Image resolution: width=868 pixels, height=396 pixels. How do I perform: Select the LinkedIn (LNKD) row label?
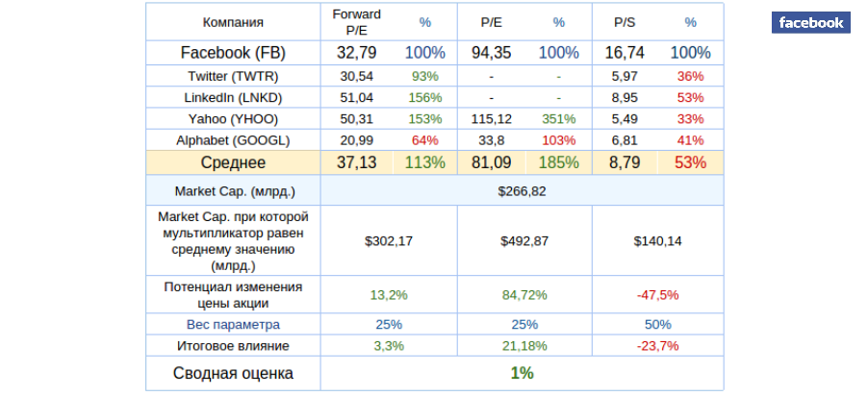pos(233,97)
